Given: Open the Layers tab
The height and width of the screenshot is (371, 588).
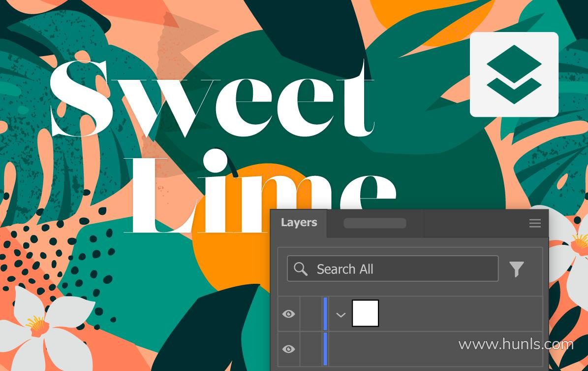Looking at the screenshot, I should [299, 223].
